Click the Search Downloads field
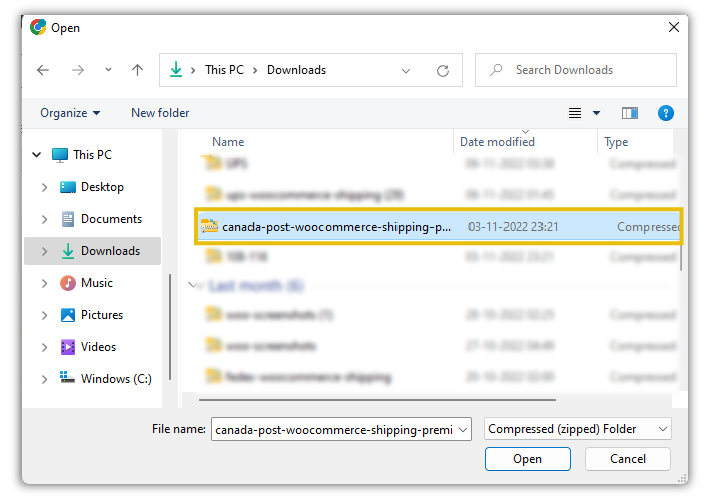Viewport: 706px width, 499px height. coord(576,70)
